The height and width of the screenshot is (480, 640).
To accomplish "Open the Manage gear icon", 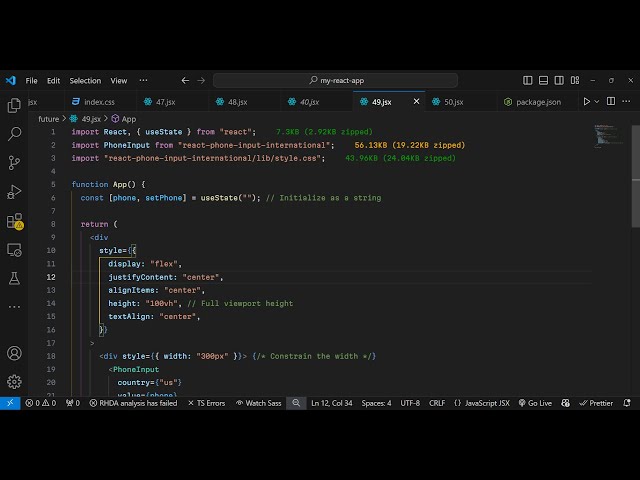I will tap(14, 381).
